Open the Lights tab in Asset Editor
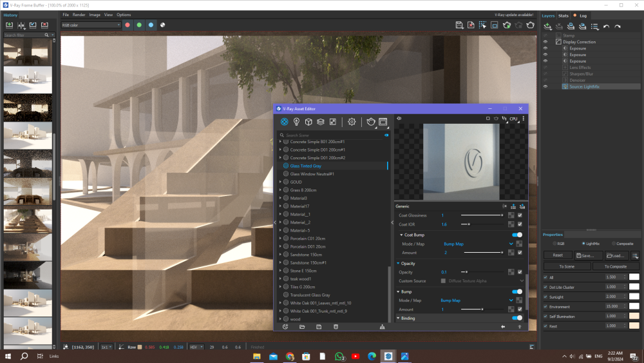This screenshot has width=644, height=363. [x=296, y=122]
